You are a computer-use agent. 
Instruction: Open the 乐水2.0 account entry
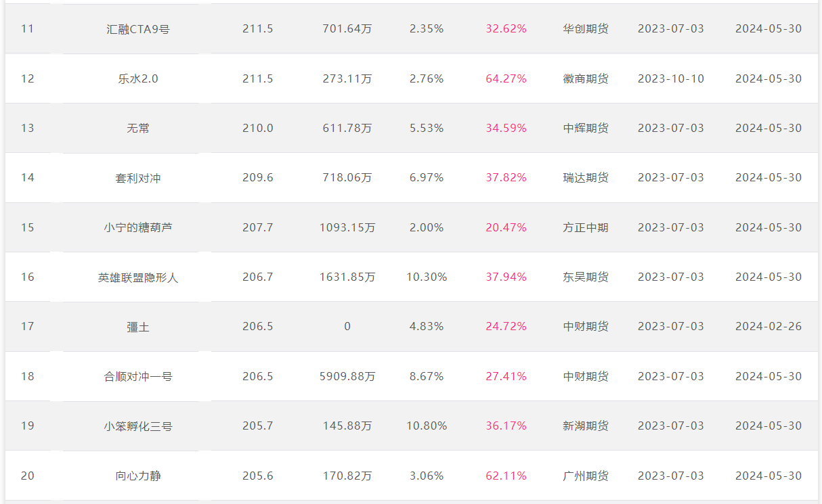coord(138,78)
